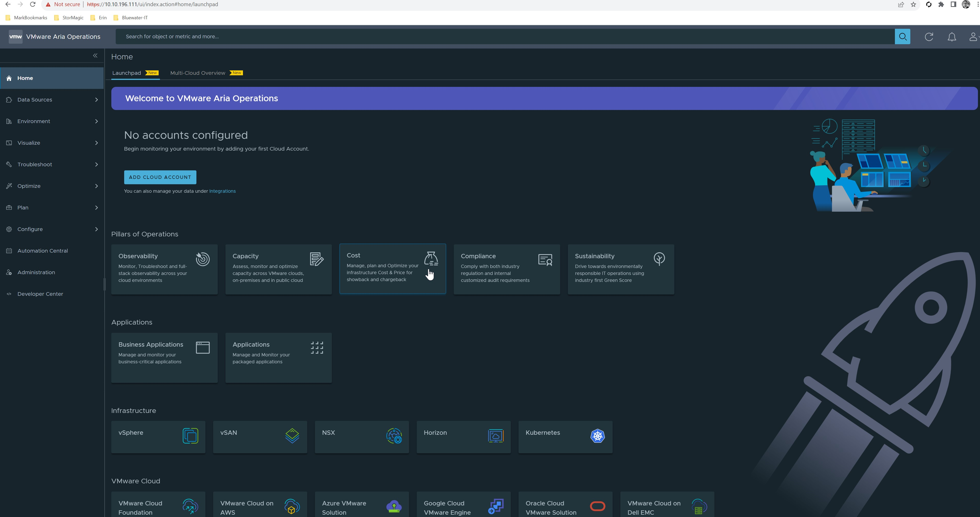The height and width of the screenshot is (517, 980).
Task: Click the search for object input field
Action: tap(505, 36)
